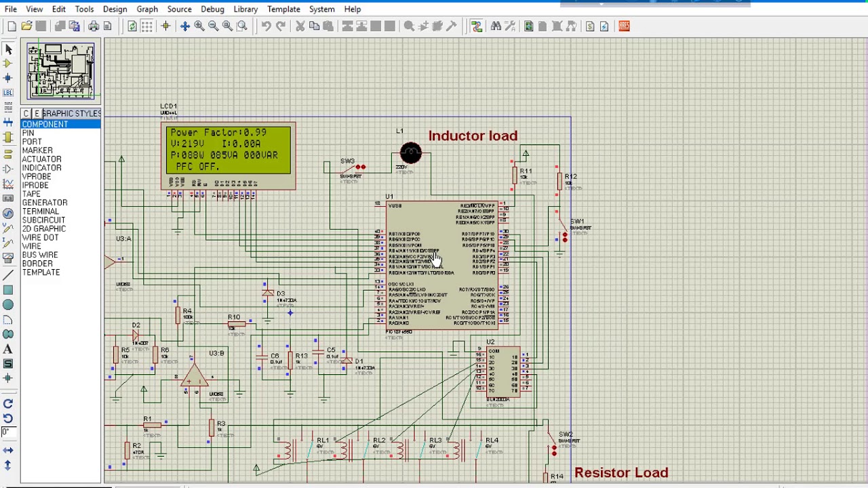Screen dimensions: 868x488
Task: Transfer netlist to ARES
Action: [624, 26]
